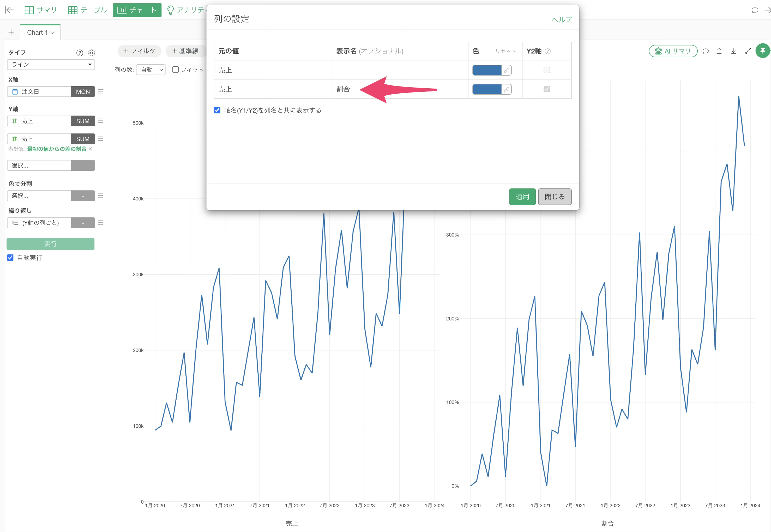This screenshot has height=532, width=771.
Task: Click the color swatch for 割合 row
Action: pos(487,89)
